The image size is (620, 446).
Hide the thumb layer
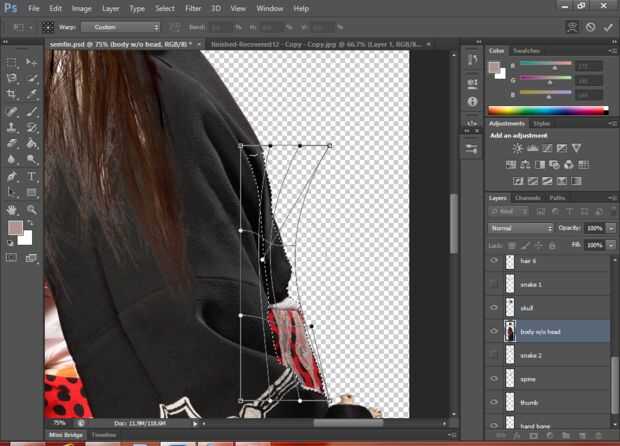[494, 403]
